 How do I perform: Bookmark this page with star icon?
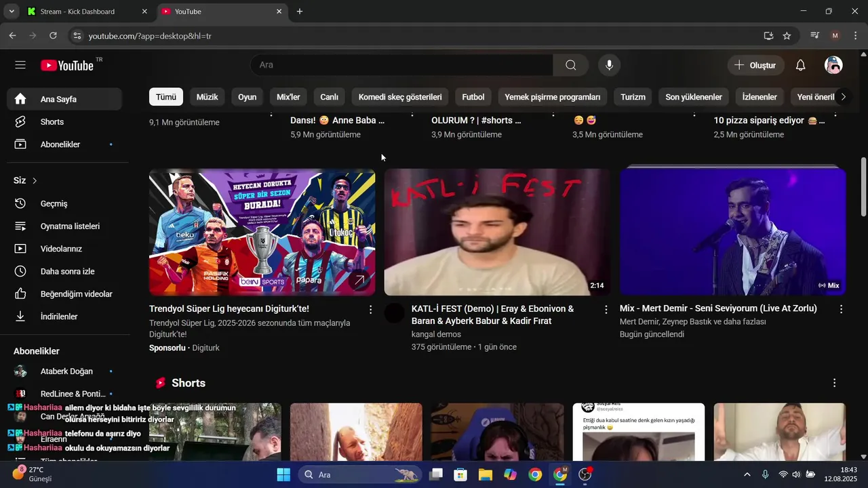coord(787,35)
